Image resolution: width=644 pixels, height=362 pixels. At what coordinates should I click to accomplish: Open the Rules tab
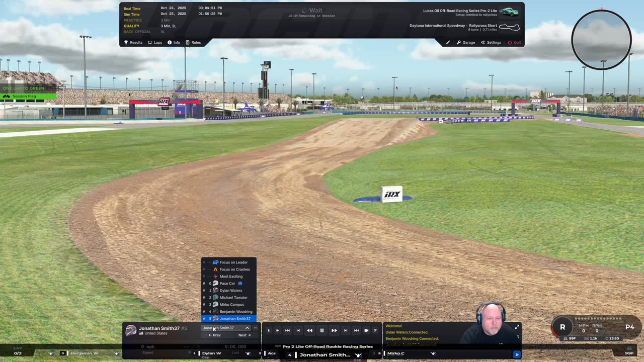pyautogui.click(x=193, y=42)
